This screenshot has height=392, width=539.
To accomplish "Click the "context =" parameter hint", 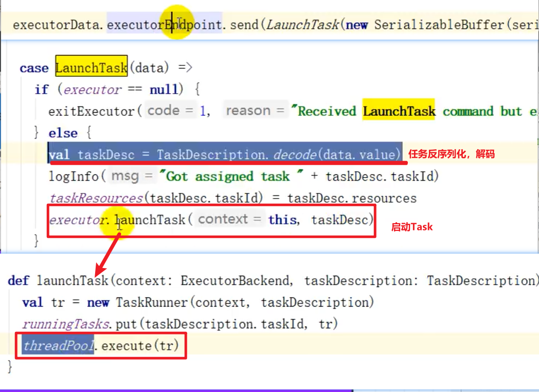I will (230, 219).
